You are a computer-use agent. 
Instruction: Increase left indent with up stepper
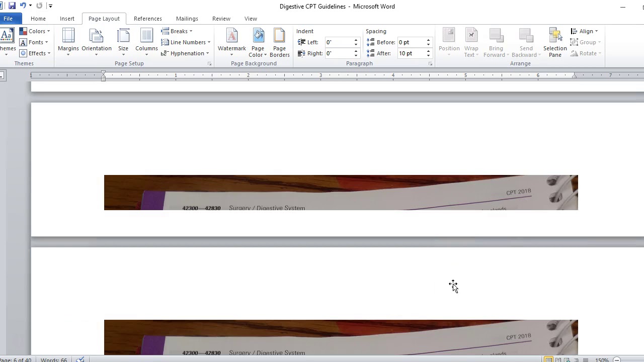[356, 40]
